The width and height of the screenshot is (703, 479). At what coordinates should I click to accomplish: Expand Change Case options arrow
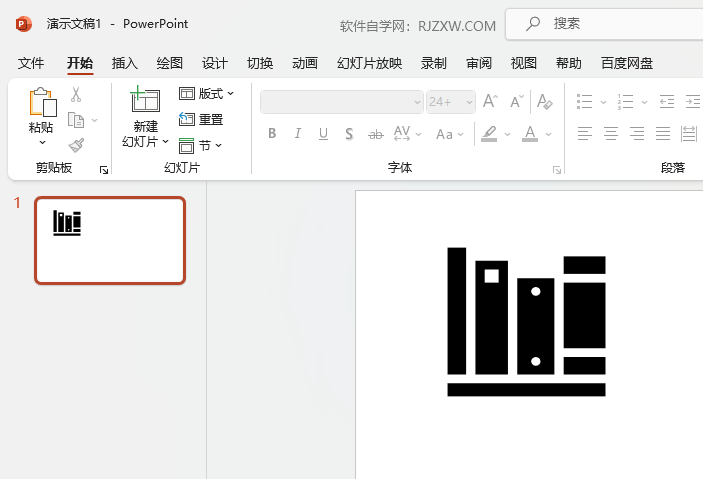pos(460,134)
